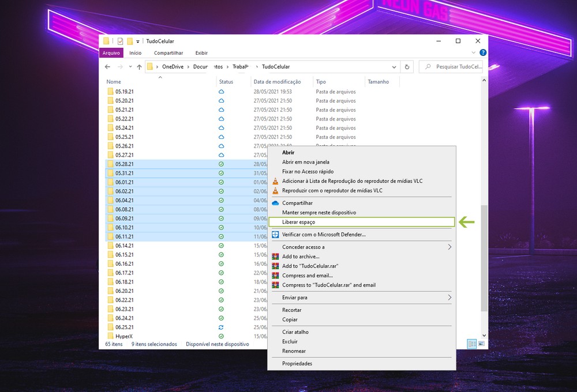Viewport: 577px width, 392px height.
Task: Expand the Conceder acesso a submenu
Action: 449,247
